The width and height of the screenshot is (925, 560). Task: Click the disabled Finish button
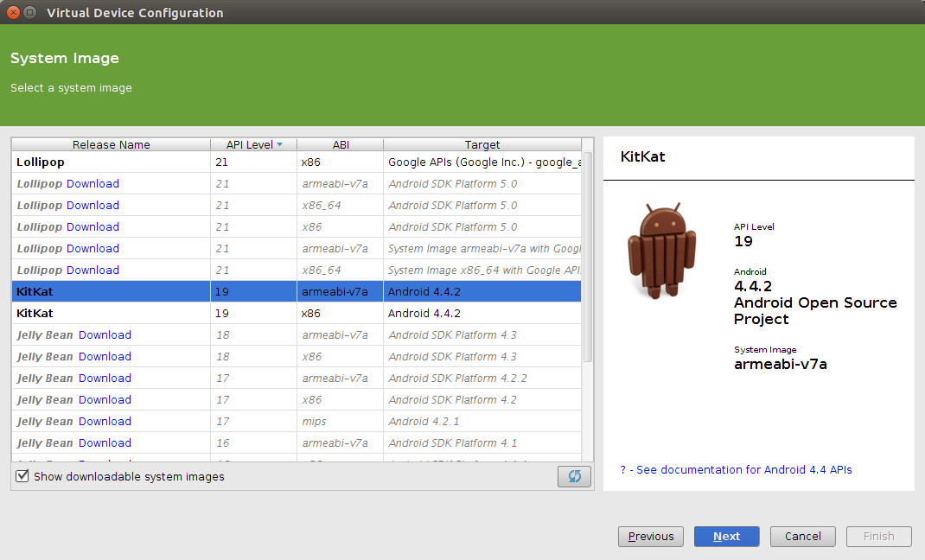879,537
